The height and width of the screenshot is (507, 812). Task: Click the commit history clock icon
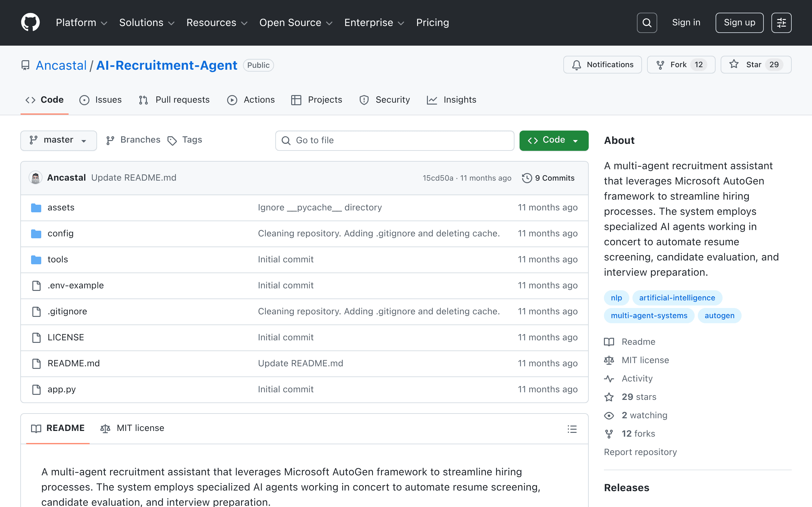click(x=527, y=178)
